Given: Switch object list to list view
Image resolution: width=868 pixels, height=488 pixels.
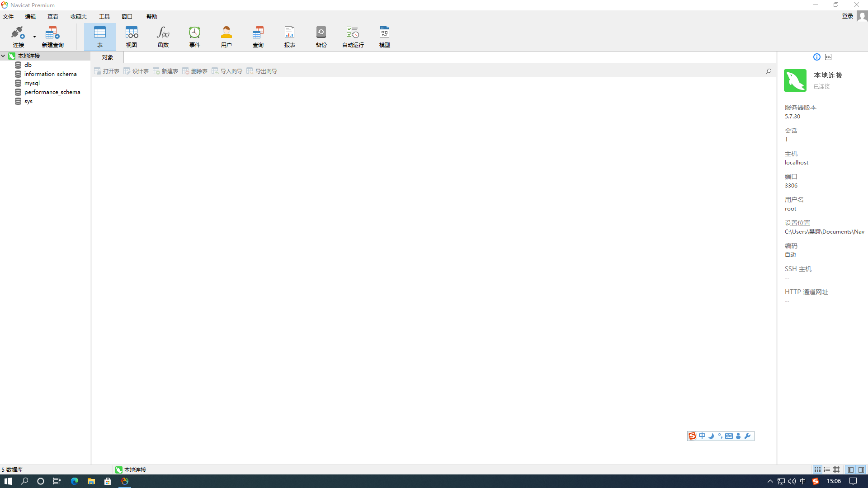Looking at the screenshot, I should 827,469.
